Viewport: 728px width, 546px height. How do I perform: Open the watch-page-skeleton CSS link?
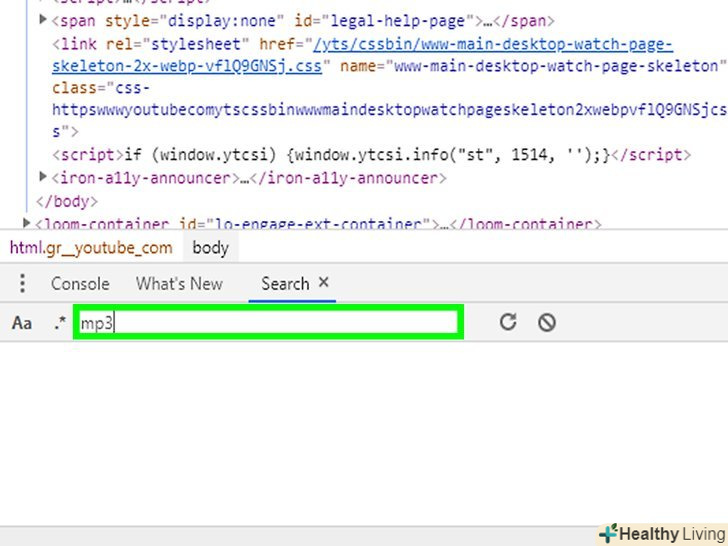coord(363,55)
